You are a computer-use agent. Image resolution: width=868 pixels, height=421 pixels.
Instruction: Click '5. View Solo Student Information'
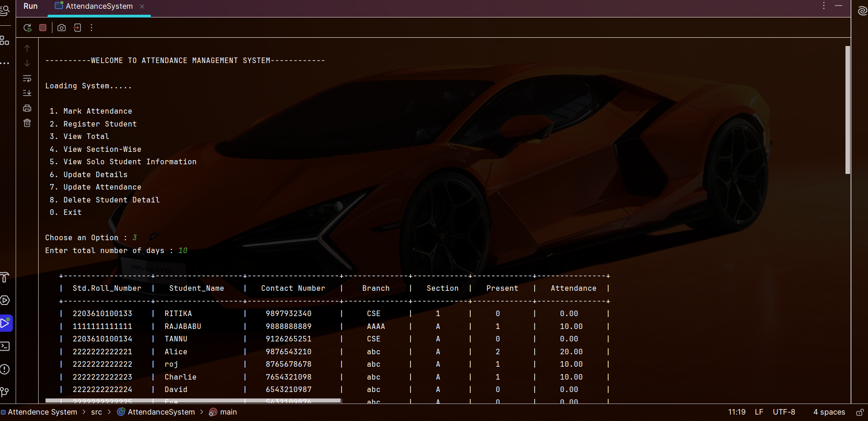coord(123,162)
